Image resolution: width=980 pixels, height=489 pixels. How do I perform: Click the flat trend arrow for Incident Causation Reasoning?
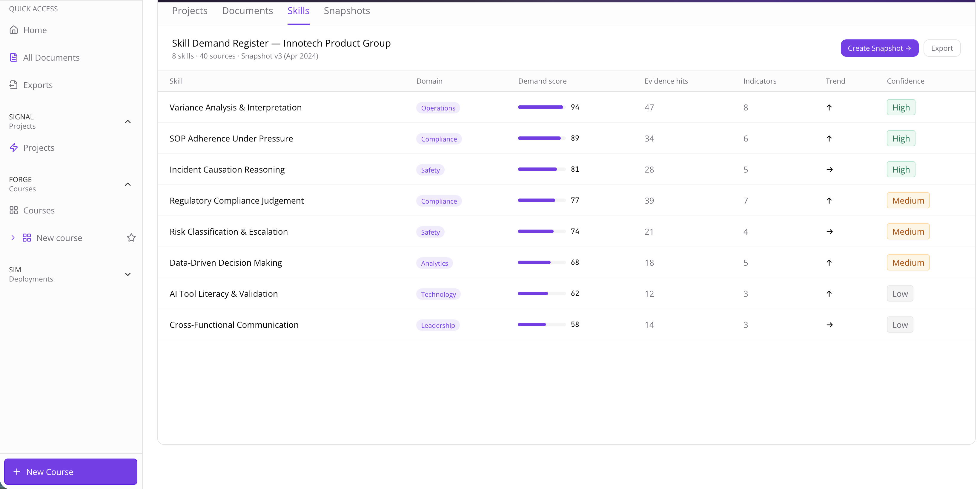pyautogui.click(x=829, y=170)
